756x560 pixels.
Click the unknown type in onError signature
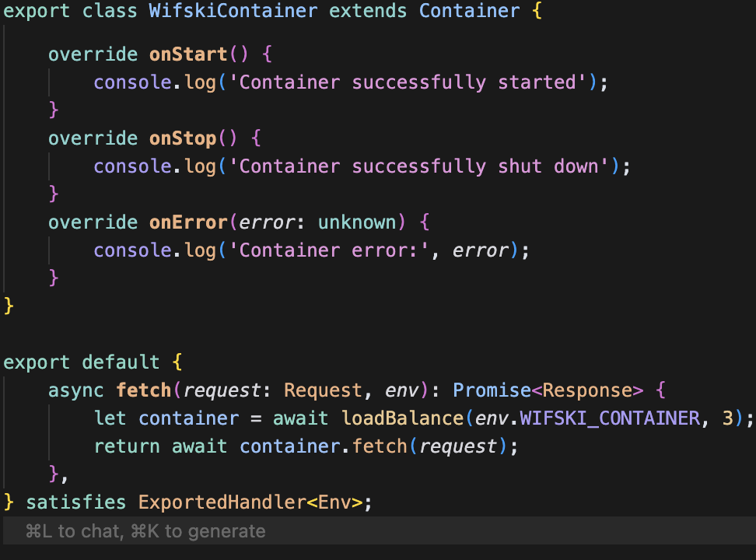[x=357, y=222]
